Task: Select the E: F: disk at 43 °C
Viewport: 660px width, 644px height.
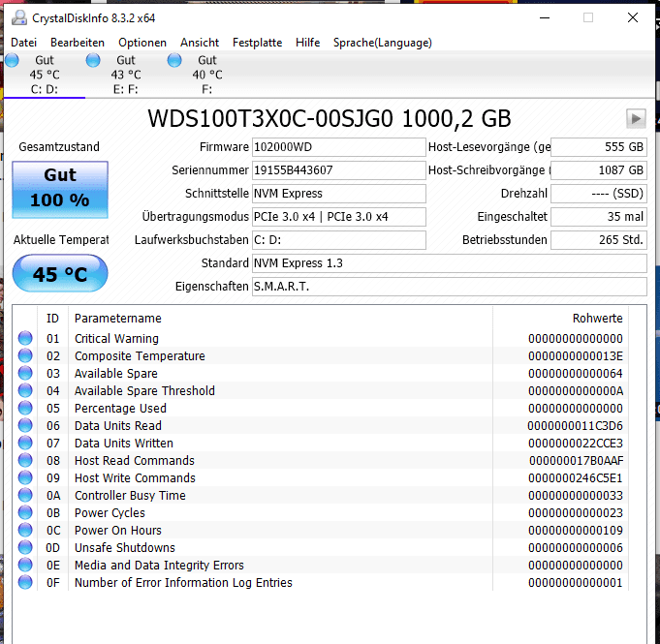Action: [x=125, y=75]
